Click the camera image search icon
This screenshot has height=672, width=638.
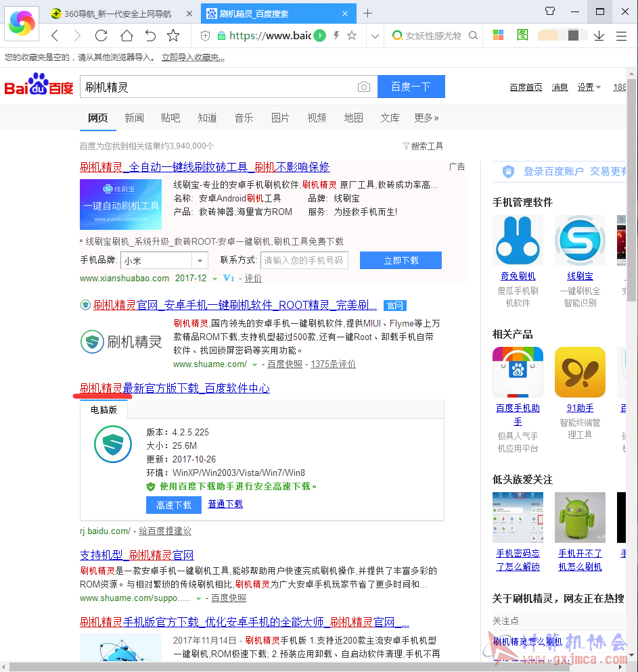pyautogui.click(x=364, y=87)
